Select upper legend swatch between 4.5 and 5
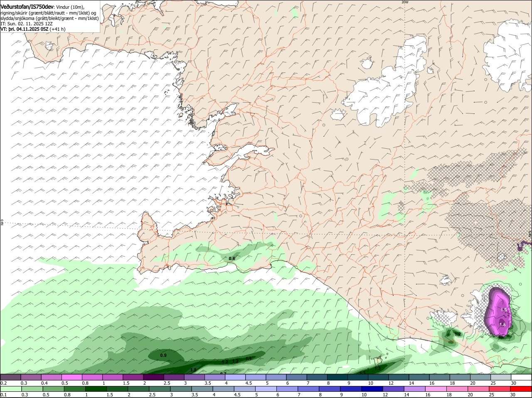Viewport: 532px width, 398px height. click(256, 377)
